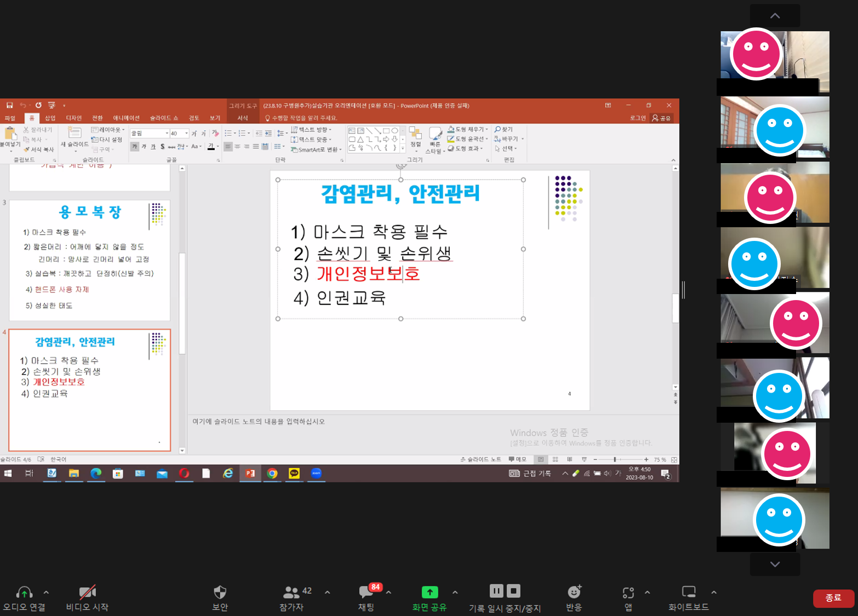Open Convert to SmartArt dropdown

pos(316,149)
